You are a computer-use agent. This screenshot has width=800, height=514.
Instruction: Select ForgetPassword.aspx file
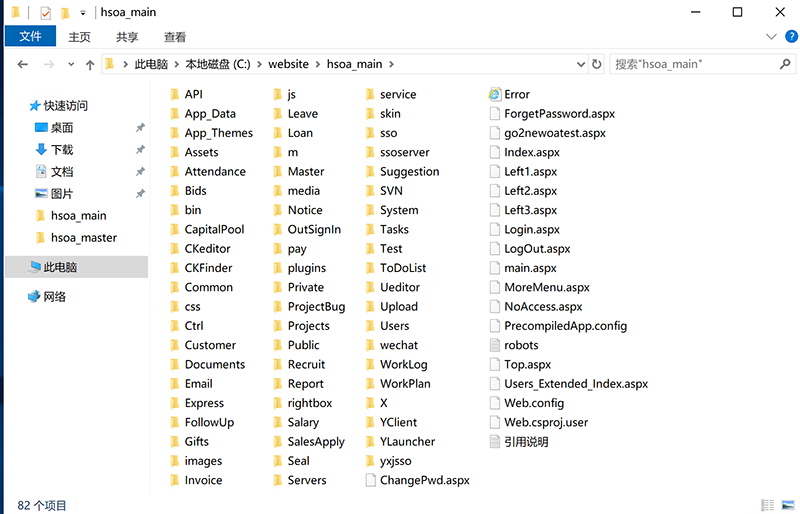coord(552,114)
